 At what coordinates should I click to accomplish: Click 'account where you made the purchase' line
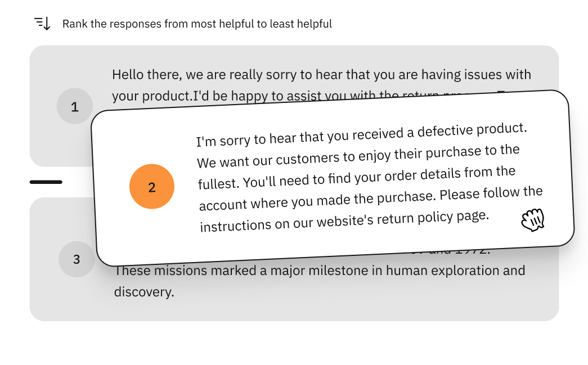coord(318,200)
